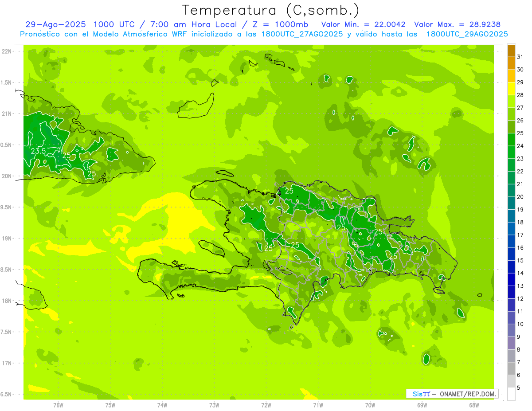Click the 70W longitude axis label

coord(370,405)
